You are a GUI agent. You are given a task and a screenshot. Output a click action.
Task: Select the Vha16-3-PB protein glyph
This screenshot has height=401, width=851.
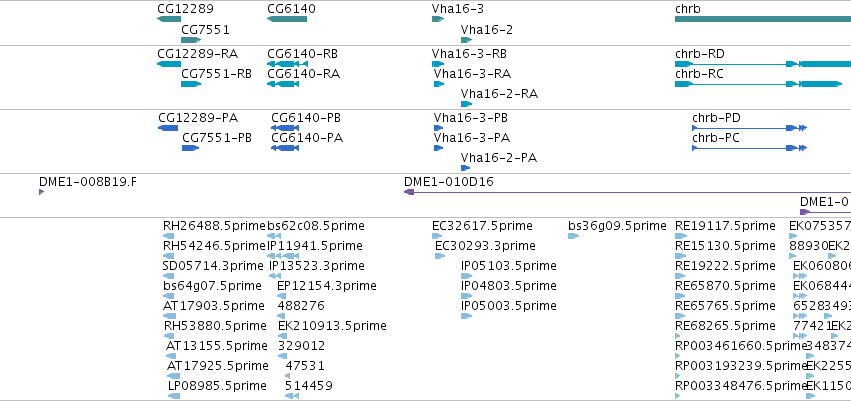tap(439, 128)
